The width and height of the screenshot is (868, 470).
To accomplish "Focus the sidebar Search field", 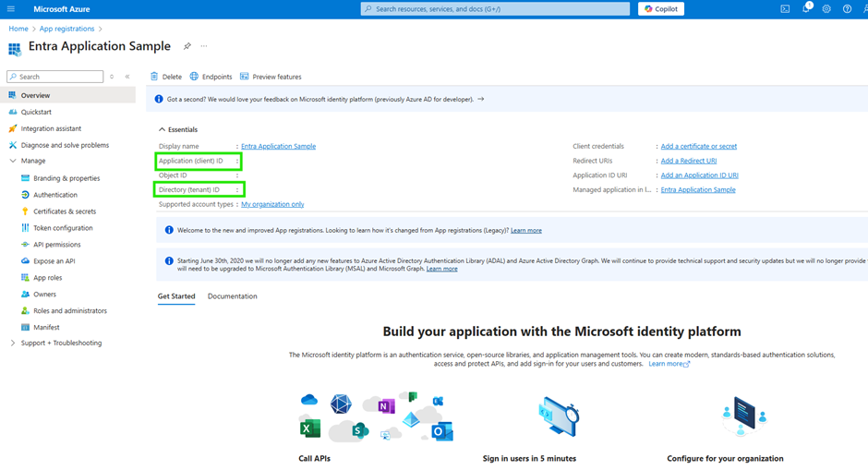I will tap(54, 77).
